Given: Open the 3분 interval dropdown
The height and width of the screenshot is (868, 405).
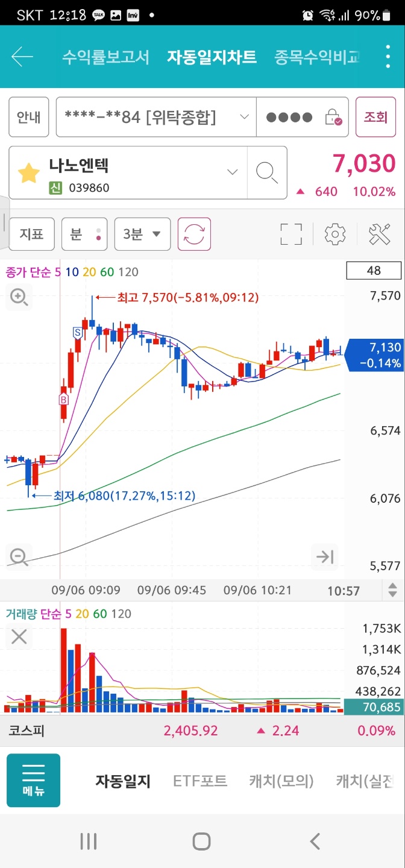Looking at the screenshot, I should (142, 234).
